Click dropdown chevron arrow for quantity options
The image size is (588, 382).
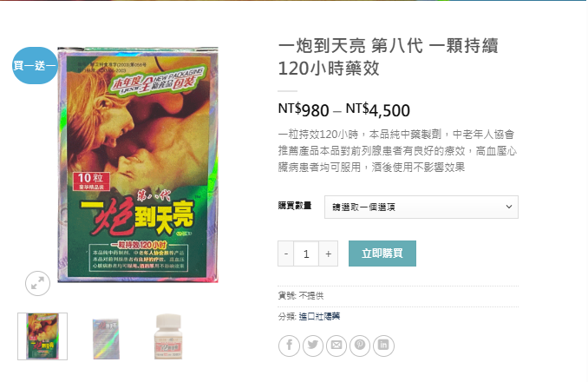click(x=509, y=207)
